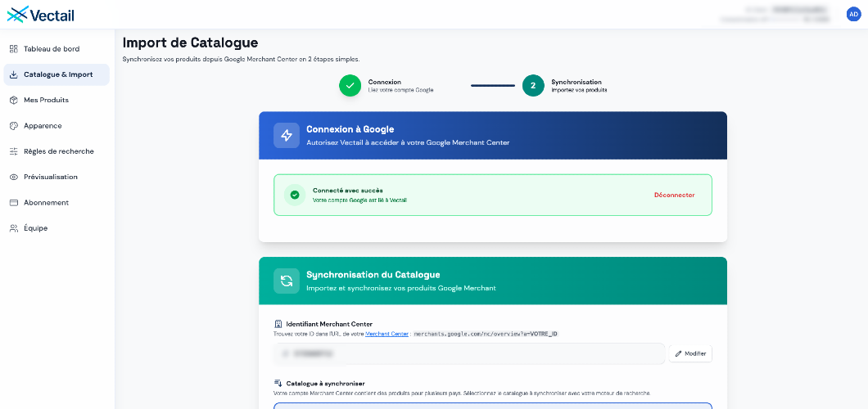Click the Prévisualisation eye icon

[x=14, y=177]
